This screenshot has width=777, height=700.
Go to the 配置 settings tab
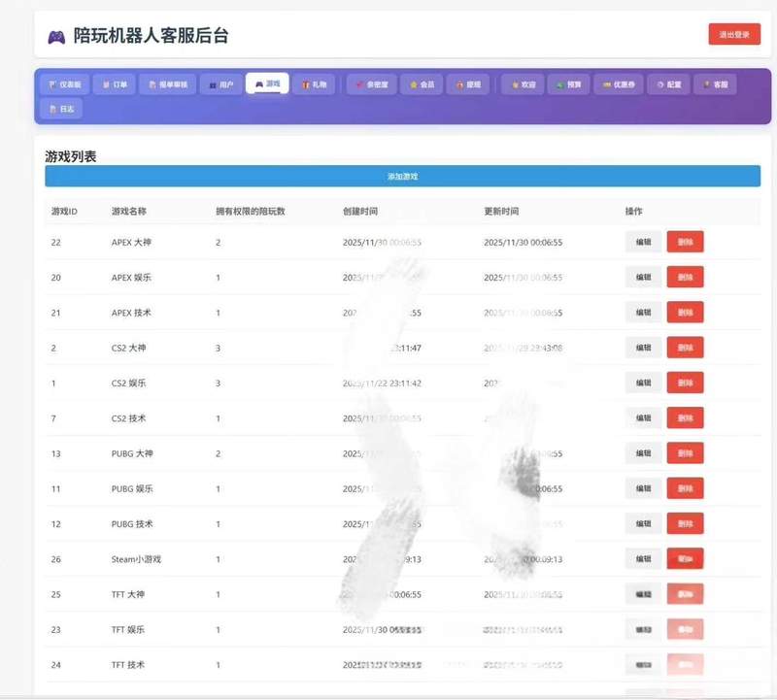click(668, 84)
